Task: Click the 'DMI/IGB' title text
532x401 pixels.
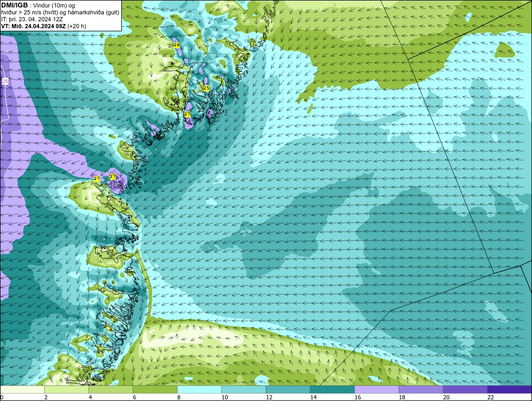Action: tap(14, 5)
